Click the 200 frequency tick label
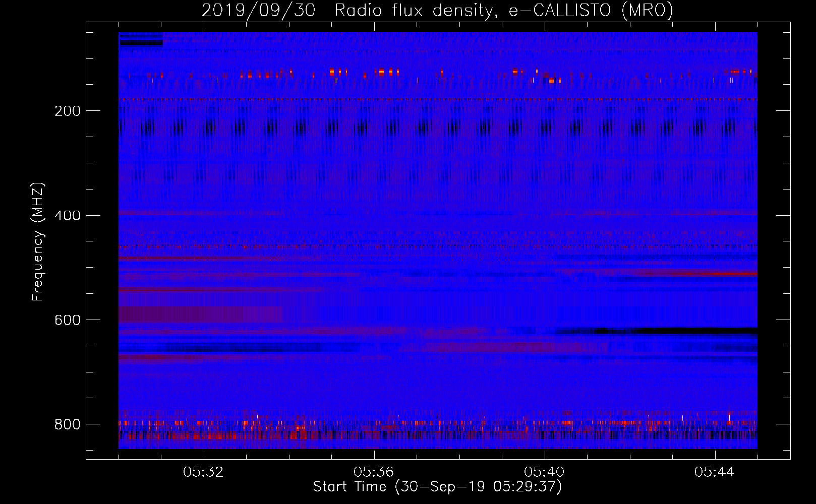This screenshot has height=504, width=816. [x=68, y=111]
